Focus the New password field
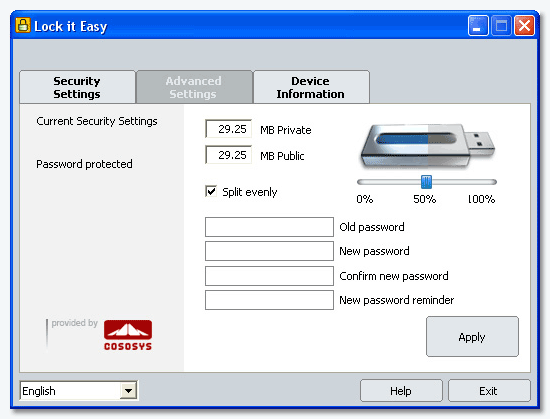 tap(269, 251)
